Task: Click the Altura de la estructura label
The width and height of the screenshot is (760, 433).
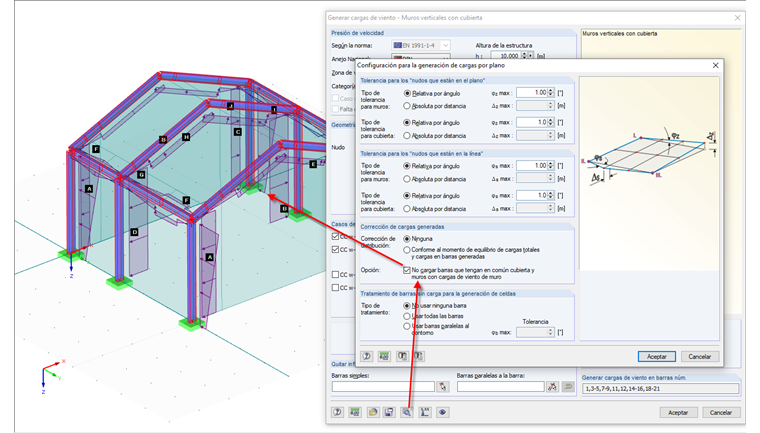Action: pyautogui.click(x=504, y=46)
